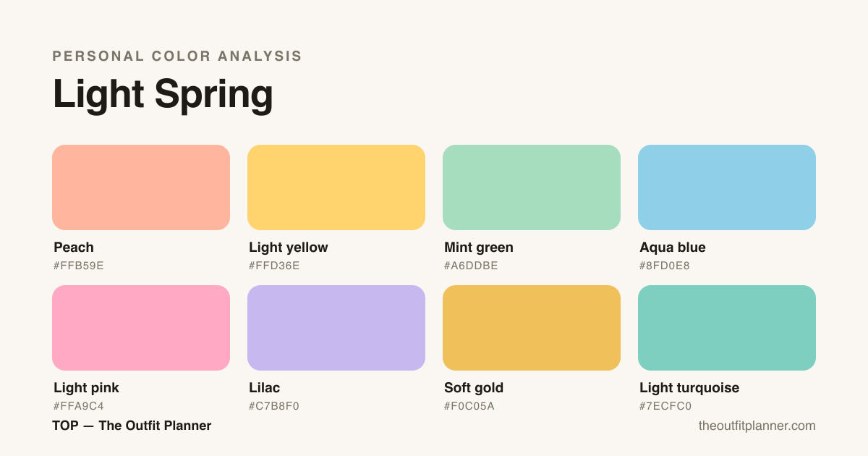
Task: Select the Lilac color swatch
Action: (x=336, y=328)
